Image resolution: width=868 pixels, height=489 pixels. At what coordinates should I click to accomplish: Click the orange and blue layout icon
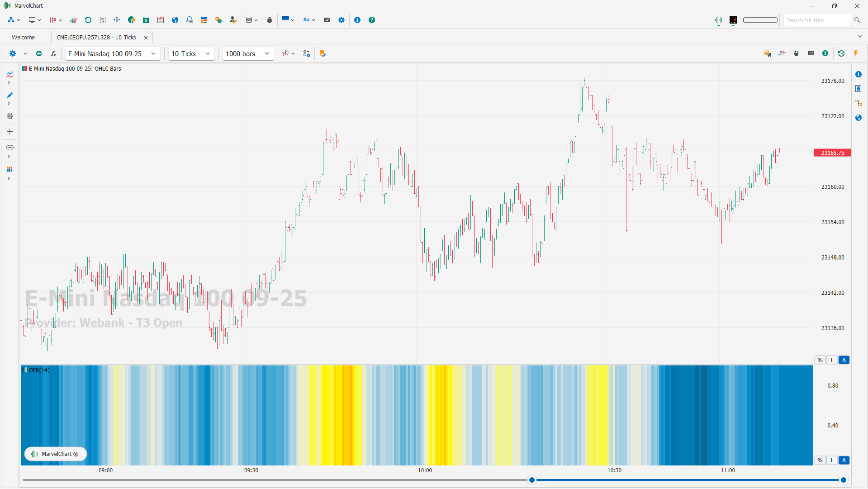tap(204, 20)
